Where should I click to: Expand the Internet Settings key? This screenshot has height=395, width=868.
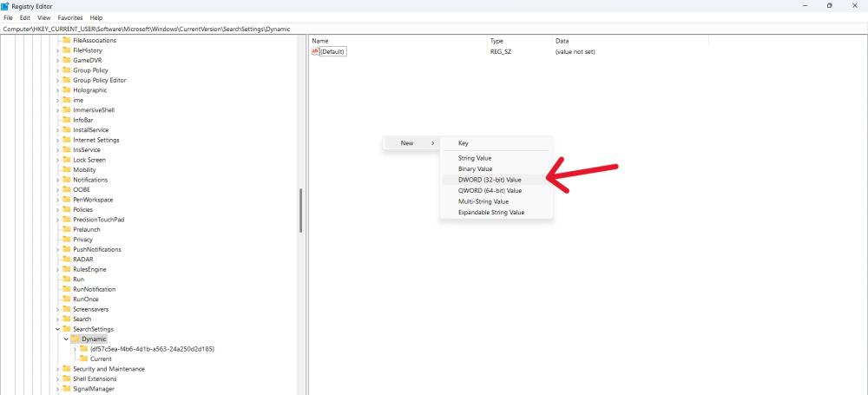(x=57, y=140)
